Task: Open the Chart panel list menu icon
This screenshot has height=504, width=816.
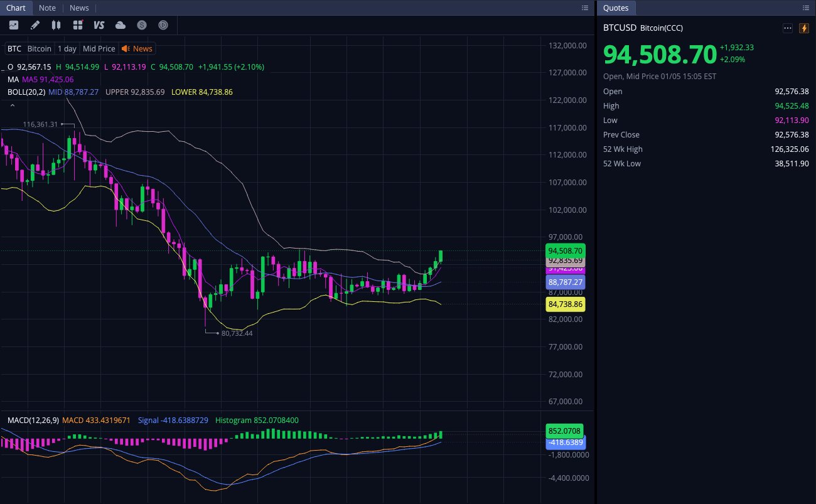Action: pos(585,8)
